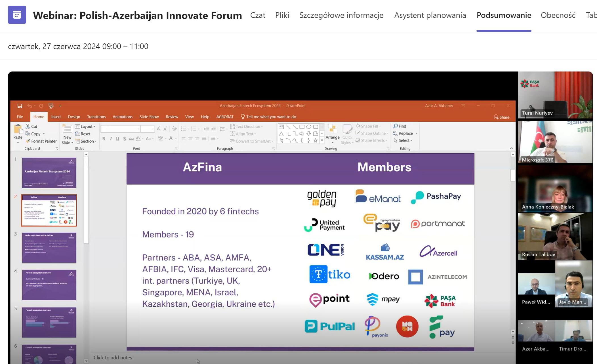
Task: Toggle Bold text formatting
Action: [x=104, y=139]
